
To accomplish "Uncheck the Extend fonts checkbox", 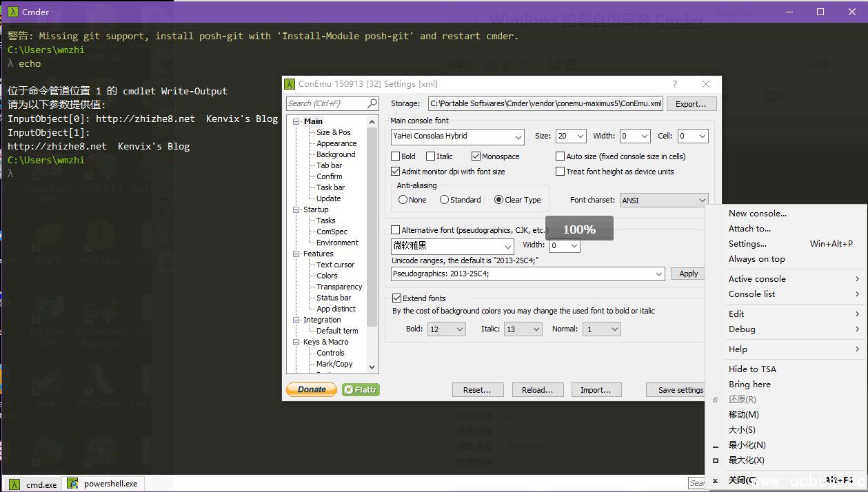I will click(x=397, y=298).
